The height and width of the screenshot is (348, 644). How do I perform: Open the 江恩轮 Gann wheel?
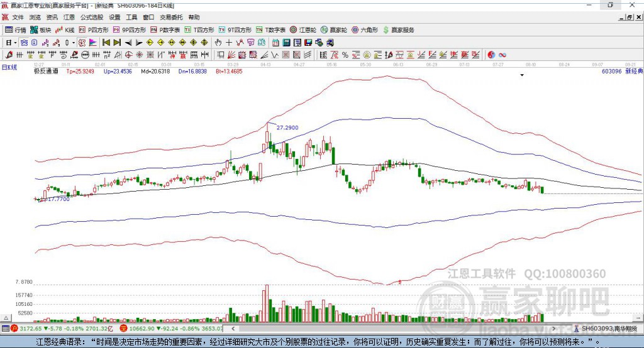pos(304,30)
